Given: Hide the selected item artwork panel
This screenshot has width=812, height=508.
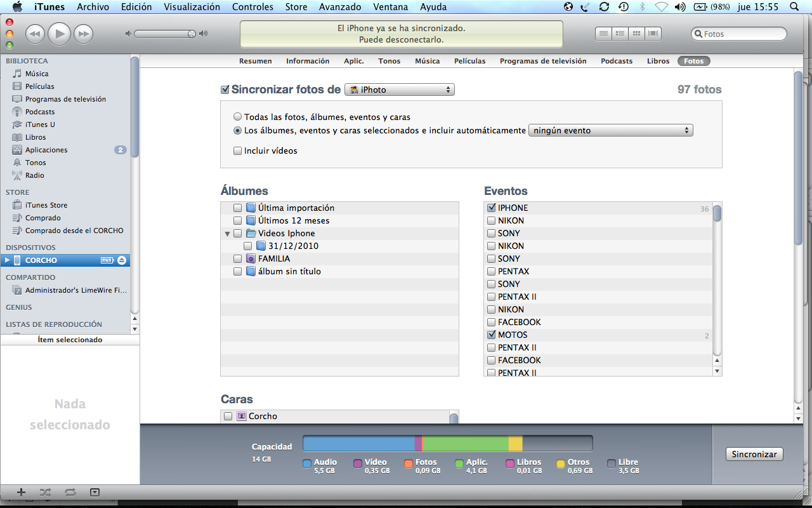Looking at the screenshot, I should (95, 492).
